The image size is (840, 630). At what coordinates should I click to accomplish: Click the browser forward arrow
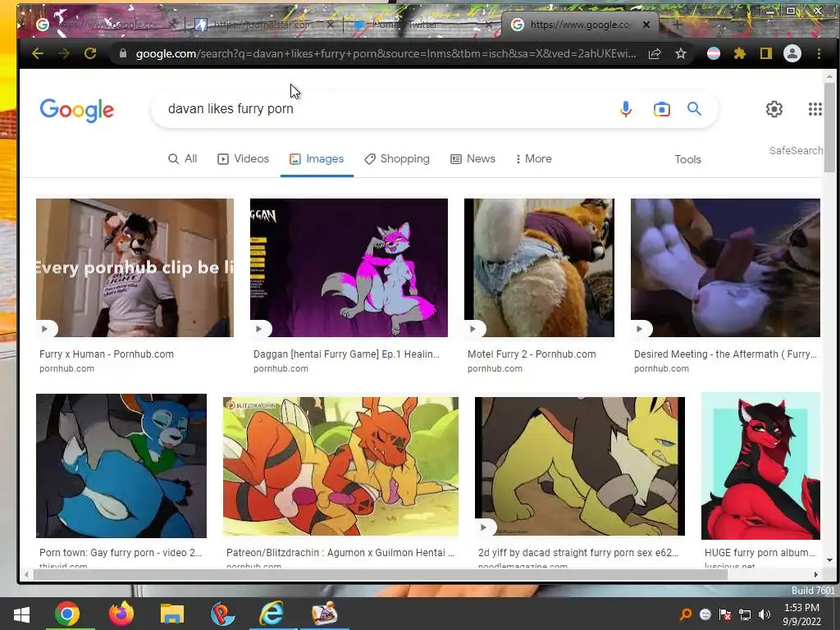(x=63, y=53)
